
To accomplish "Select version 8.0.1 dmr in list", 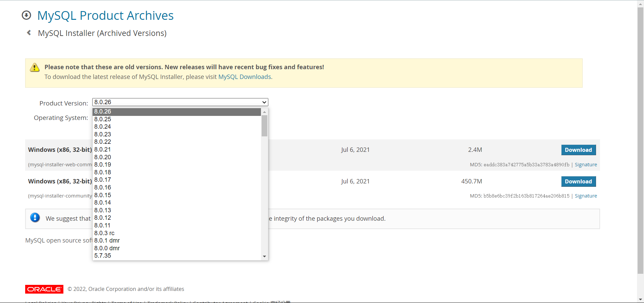I will click(177, 241).
